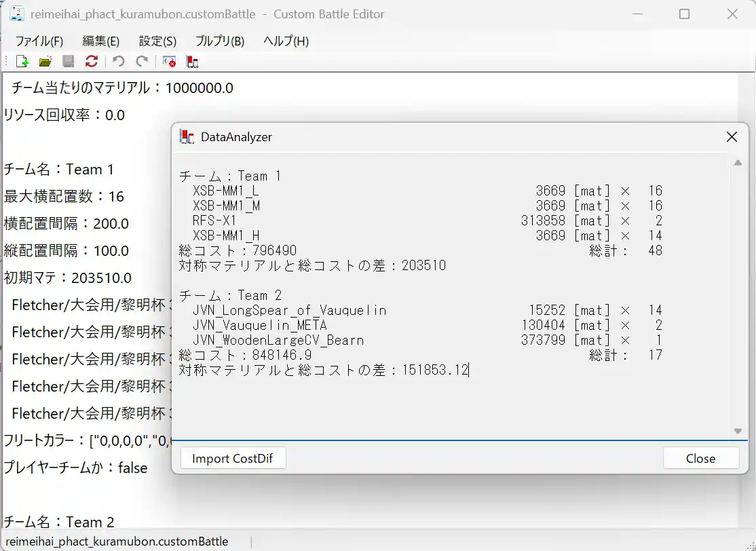Open the ヘルプ(H) menu
Screen dimensions: 756x551
click(286, 41)
